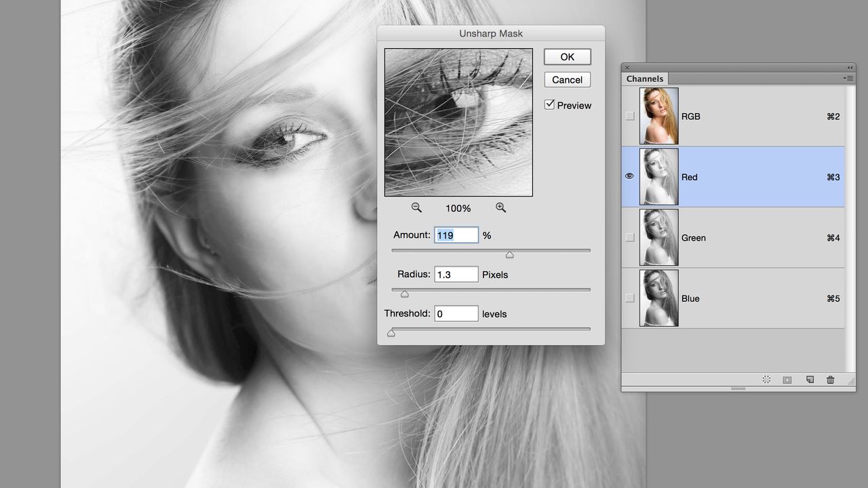This screenshot has width=868, height=488.
Task: Open the Channels panel flyout menu
Action: tap(848, 79)
